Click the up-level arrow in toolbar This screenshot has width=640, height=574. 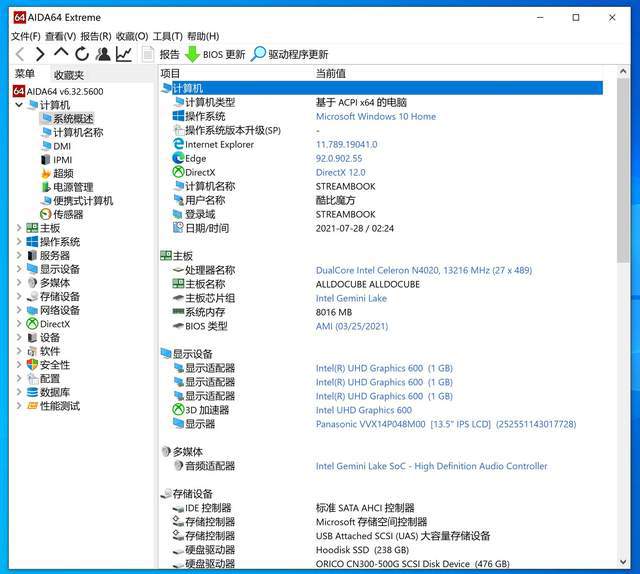coord(61,53)
